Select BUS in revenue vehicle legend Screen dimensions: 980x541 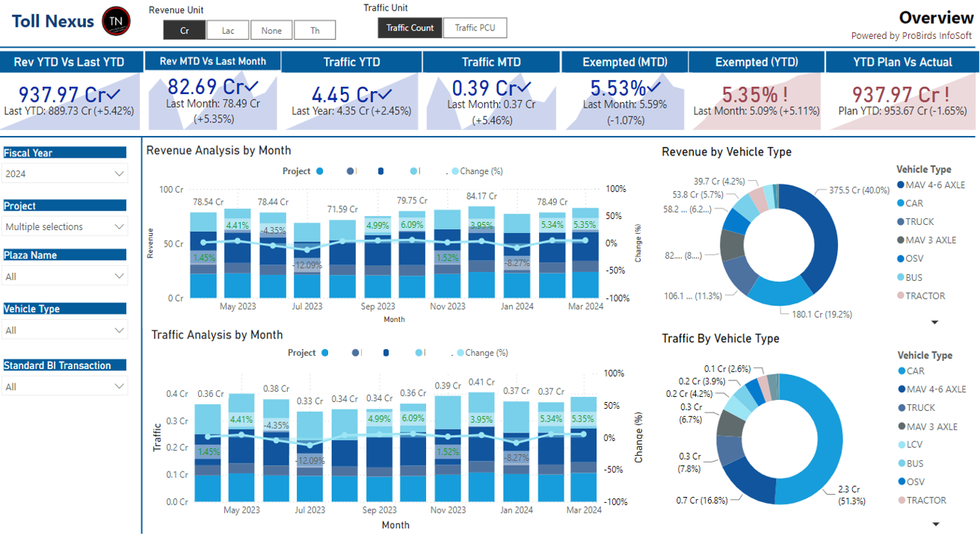tap(909, 277)
